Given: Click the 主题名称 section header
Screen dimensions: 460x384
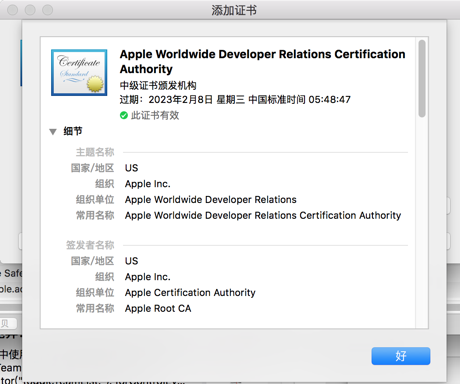Looking at the screenshot, I should click(x=95, y=152).
